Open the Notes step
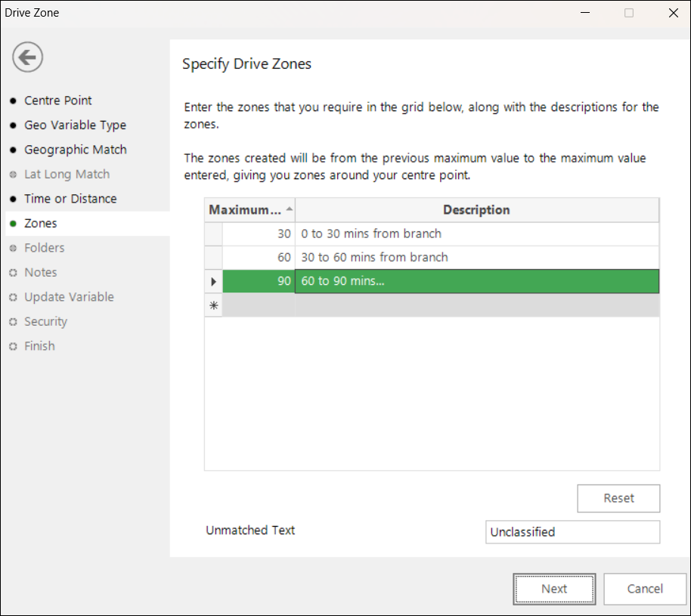Image resolution: width=691 pixels, height=616 pixels. pyautogui.click(x=41, y=272)
